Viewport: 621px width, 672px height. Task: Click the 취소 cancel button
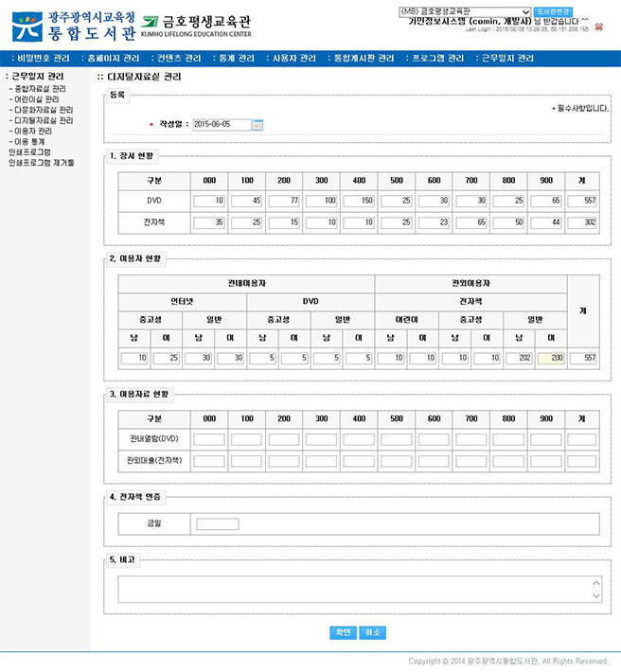(x=372, y=632)
